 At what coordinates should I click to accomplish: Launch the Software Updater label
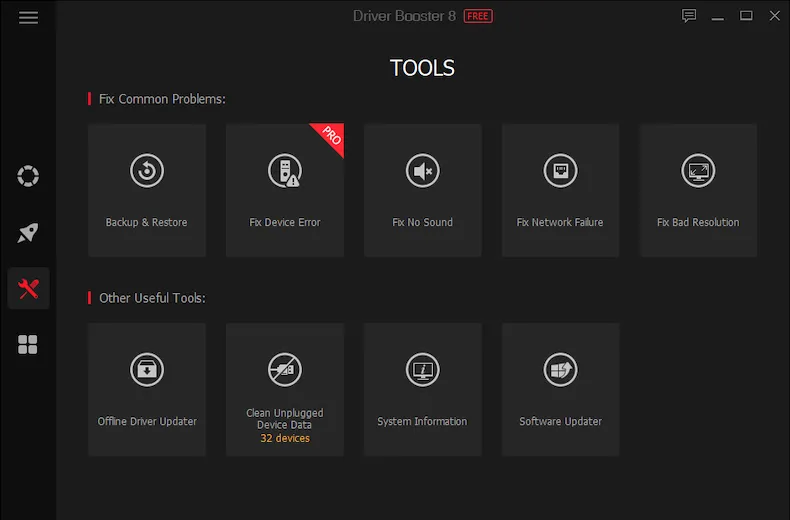560,421
